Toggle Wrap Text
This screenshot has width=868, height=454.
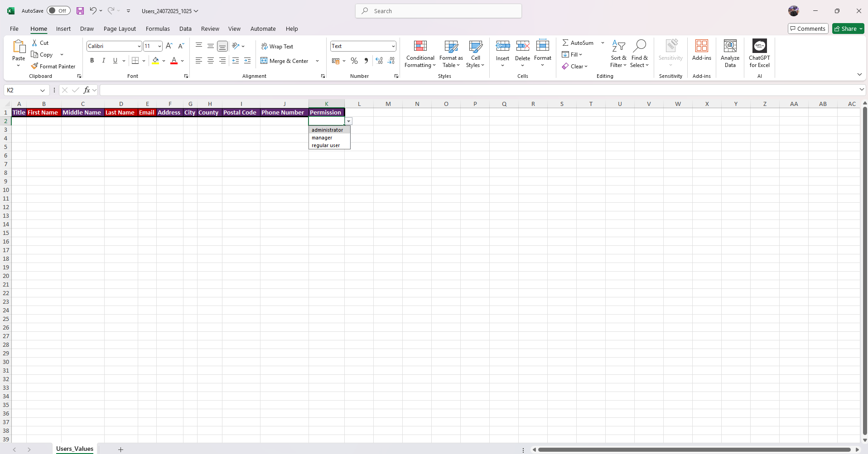pyautogui.click(x=277, y=46)
